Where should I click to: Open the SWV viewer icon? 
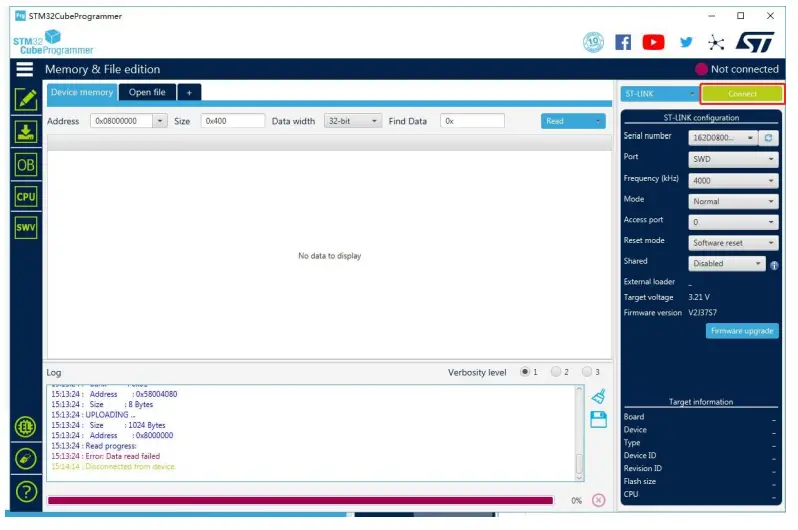click(x=26, y=227)
